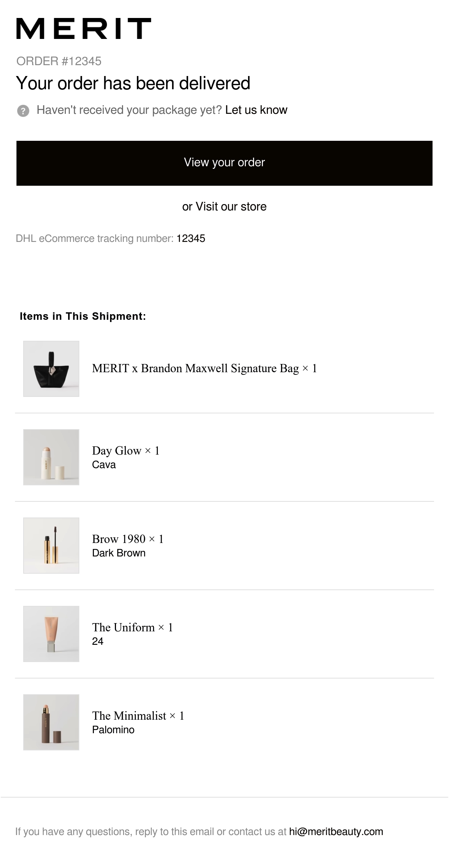Click 'The Uniform × 1' item name

click(133, 628)
